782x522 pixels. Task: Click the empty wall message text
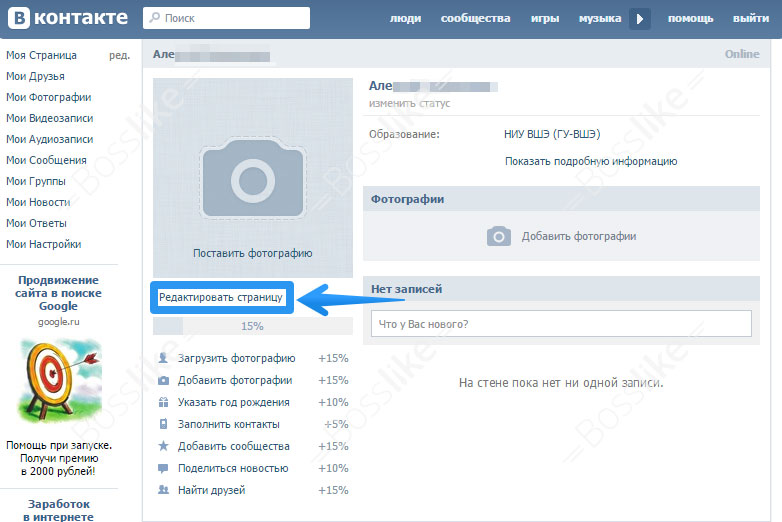[561, 383]
